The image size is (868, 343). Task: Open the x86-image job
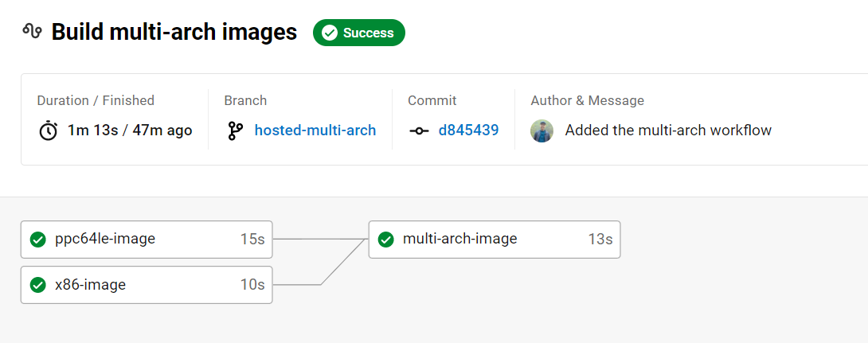click(x=147, y=285)
